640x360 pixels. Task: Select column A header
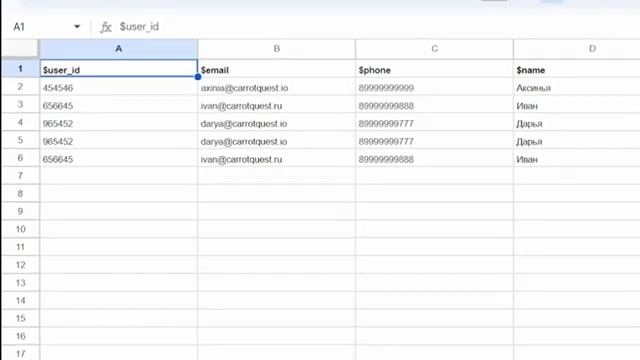tap(118, 49)
